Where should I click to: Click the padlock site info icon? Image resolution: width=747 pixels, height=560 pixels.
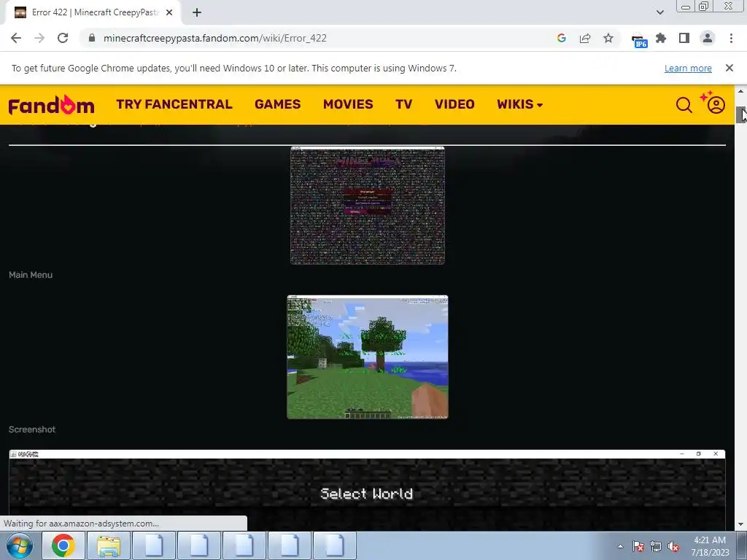(x=92, y=38)
